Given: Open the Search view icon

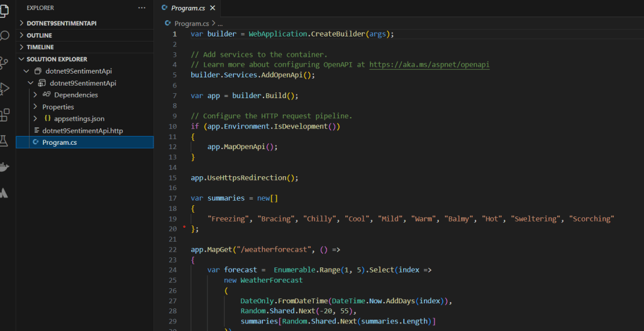Looking at the screenshot, I should [x=4, y=36].
